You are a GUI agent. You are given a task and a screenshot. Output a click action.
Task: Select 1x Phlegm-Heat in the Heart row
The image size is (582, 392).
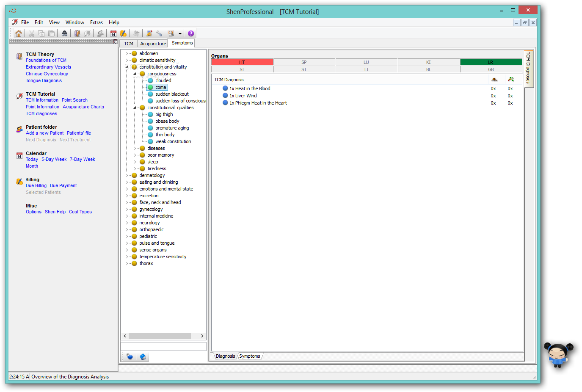click(367, 103)
